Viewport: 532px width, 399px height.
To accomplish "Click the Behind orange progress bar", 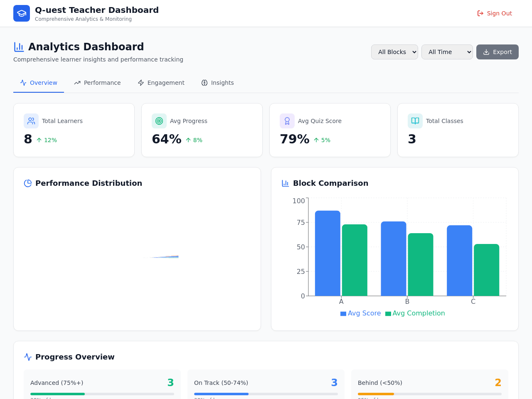I will [x=376, y=394].
